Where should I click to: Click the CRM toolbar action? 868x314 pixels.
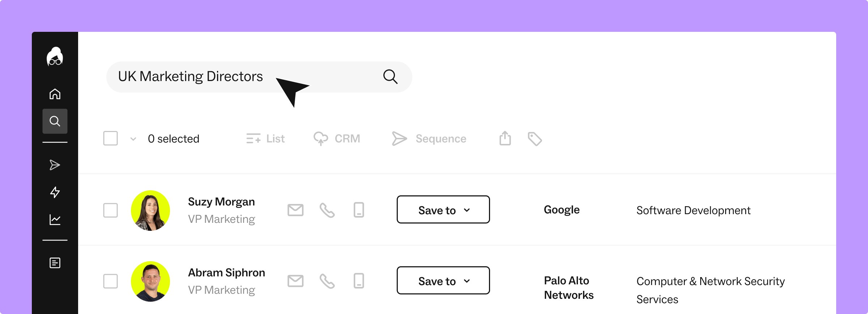[337, 139]
